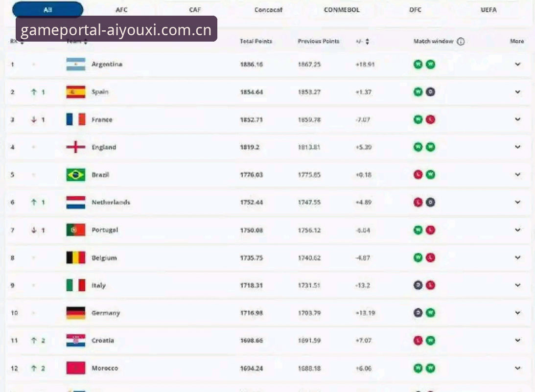The image size is (535, 392).
Task: Expand the Portugal row details
Action: pyautogui.click(x=517, y=230)
